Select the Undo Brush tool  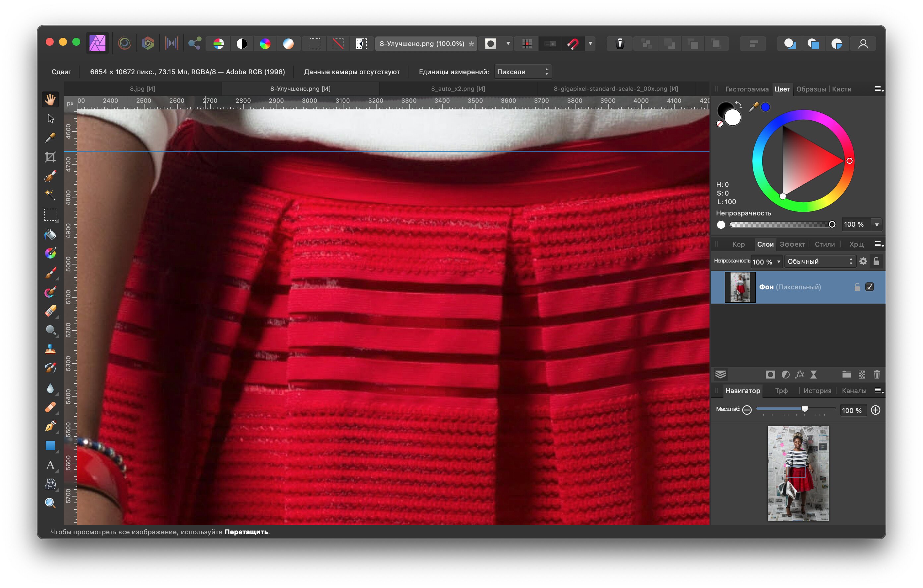tap(50, 368)
